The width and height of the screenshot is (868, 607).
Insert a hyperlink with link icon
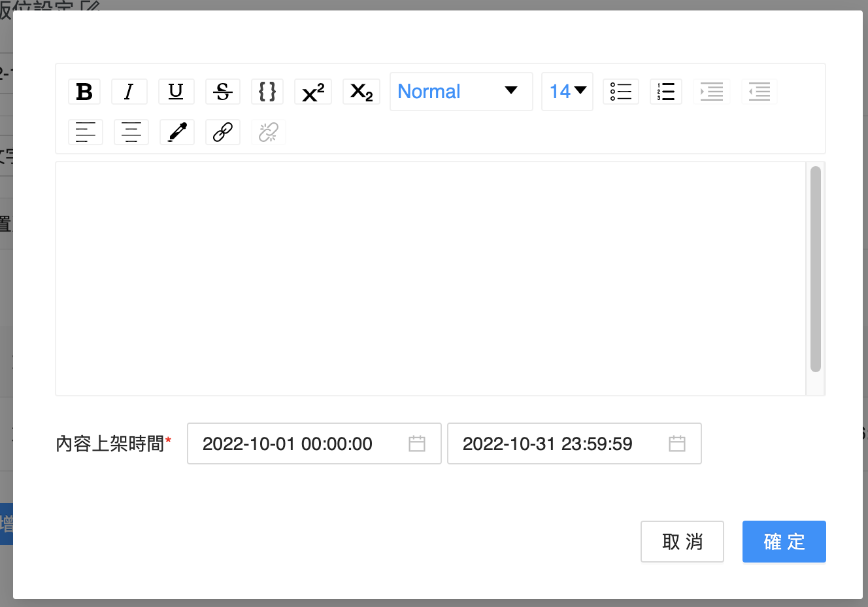pos(223,132)
